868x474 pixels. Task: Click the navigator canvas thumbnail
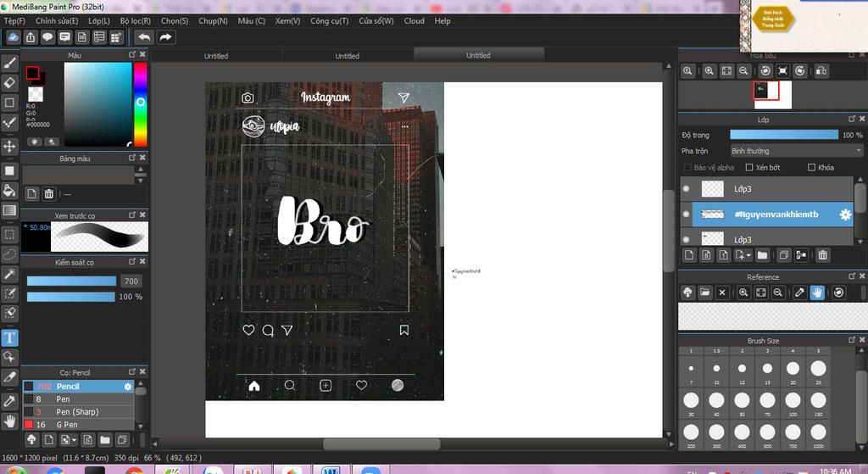(x=773, y=94)
